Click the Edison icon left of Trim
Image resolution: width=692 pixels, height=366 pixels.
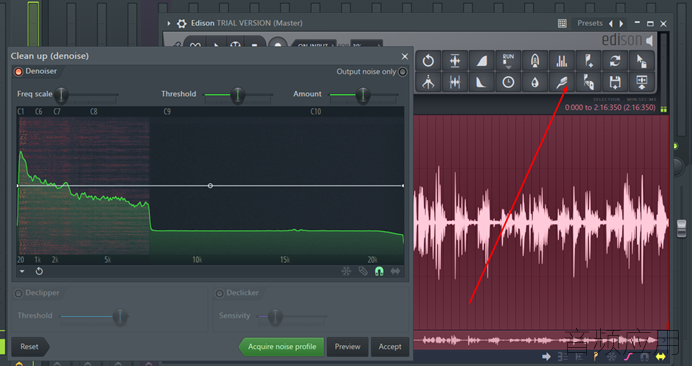(428, 82)
